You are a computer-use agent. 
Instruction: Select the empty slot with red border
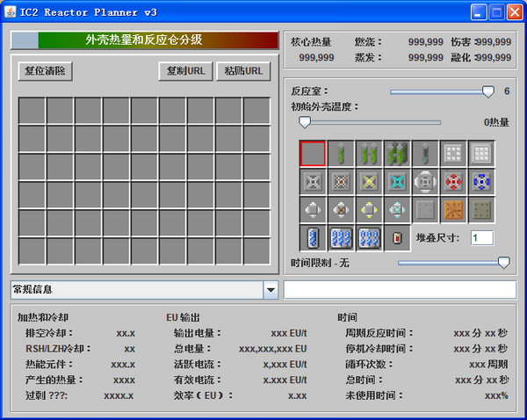pyautogui.click(x=313, y=154)
